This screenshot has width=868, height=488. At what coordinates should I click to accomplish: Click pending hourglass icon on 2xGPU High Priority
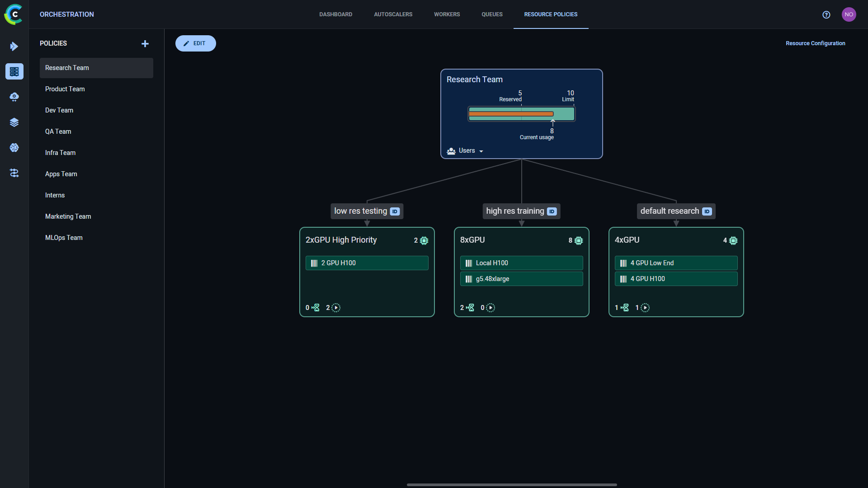click(x=316, y=308)
